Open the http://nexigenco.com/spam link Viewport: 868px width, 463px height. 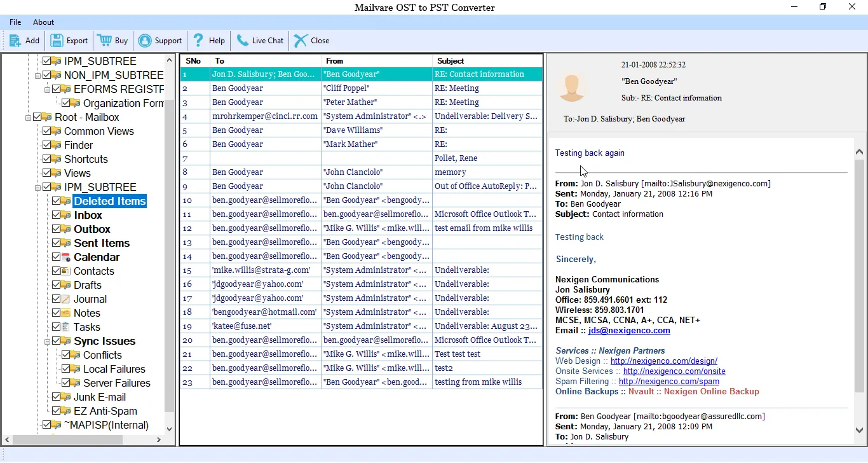click(669, 382)
